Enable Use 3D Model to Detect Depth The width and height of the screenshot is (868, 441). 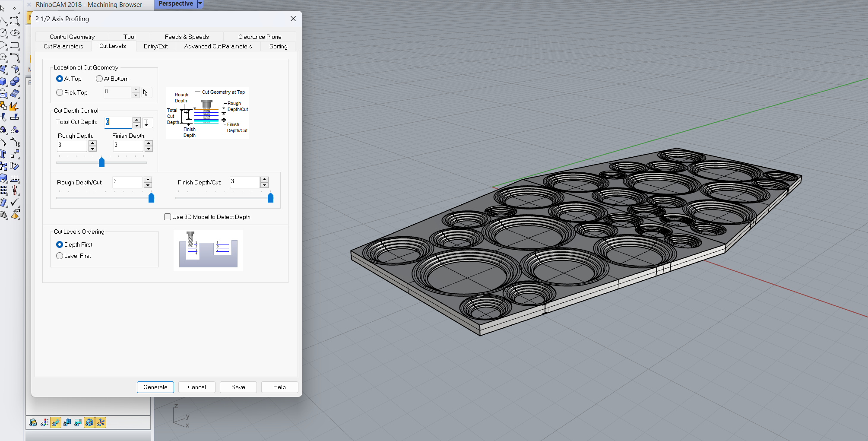[x=168, y=217]
